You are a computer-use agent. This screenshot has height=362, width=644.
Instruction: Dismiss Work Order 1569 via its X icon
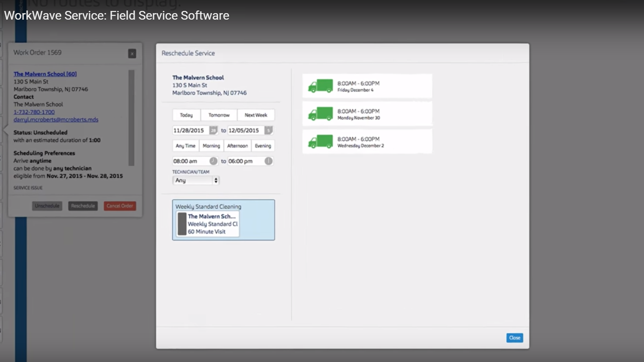[132, 53]
